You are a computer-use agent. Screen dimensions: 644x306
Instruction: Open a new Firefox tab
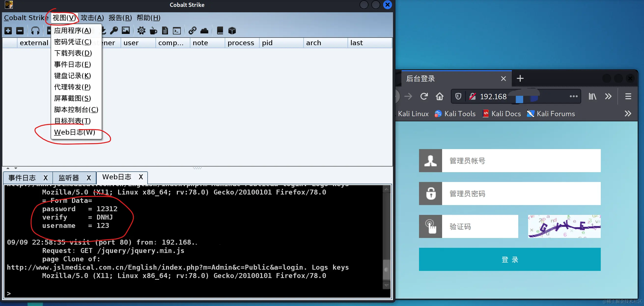520,79
